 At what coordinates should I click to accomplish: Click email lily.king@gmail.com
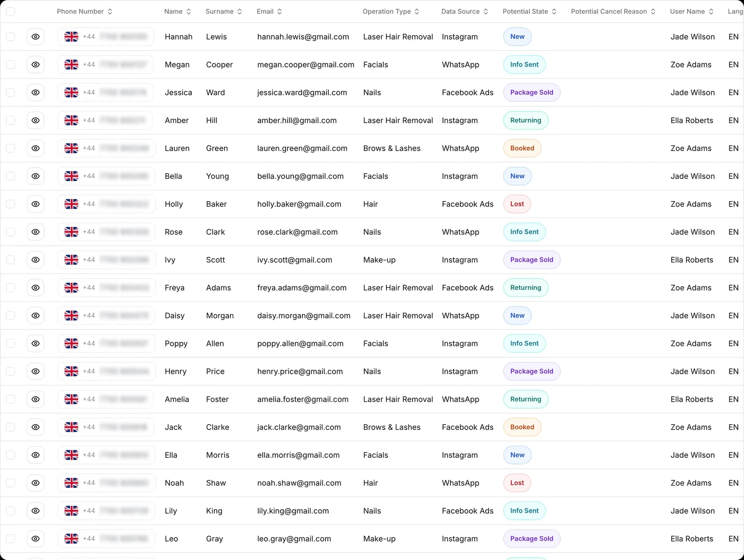tap(293, 511)
